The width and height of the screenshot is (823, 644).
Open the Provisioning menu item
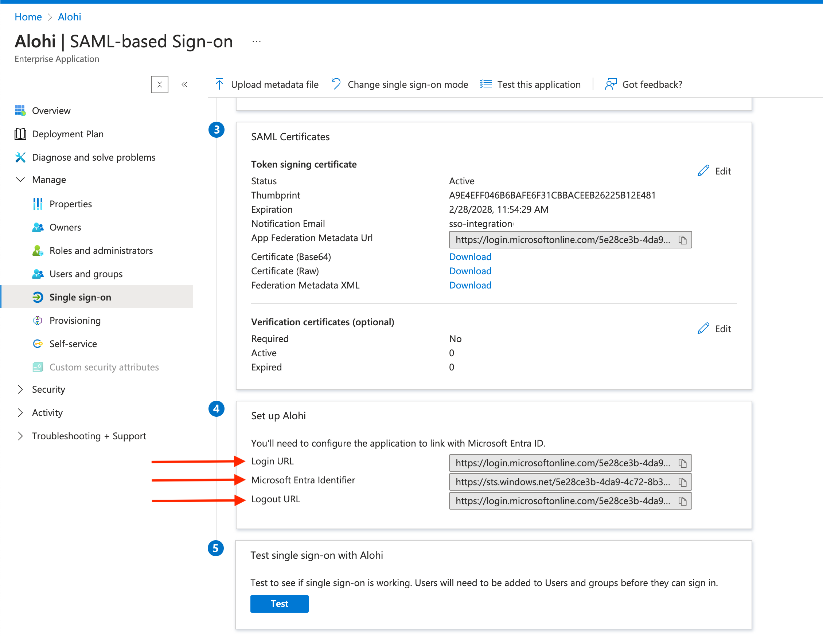pos(75,321)
